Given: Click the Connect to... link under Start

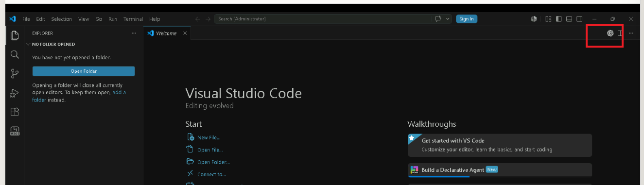Looking at the screenshot, I should [211, 174].
